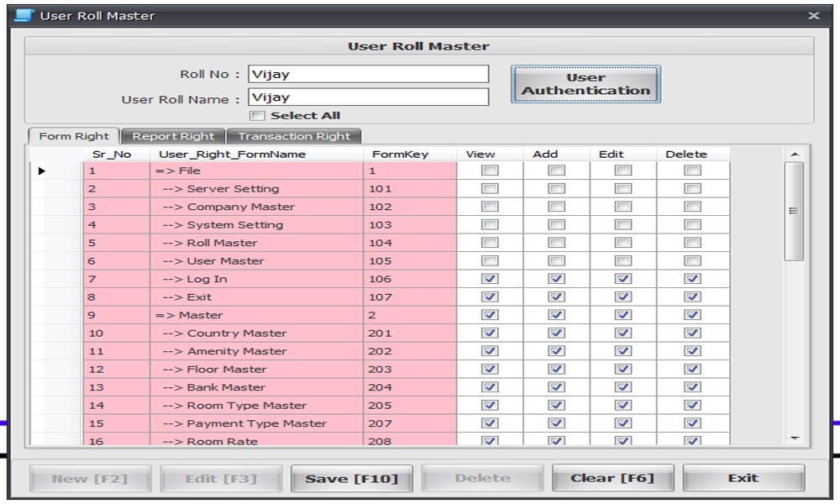Click Sr_No cell showing 12

click(117, 369)
